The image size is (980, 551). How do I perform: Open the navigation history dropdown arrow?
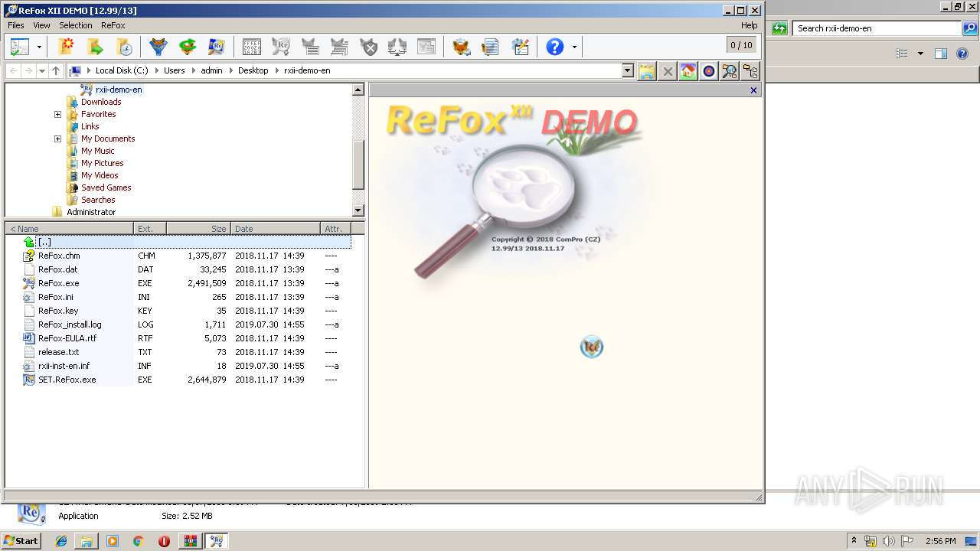pos(41,70)
